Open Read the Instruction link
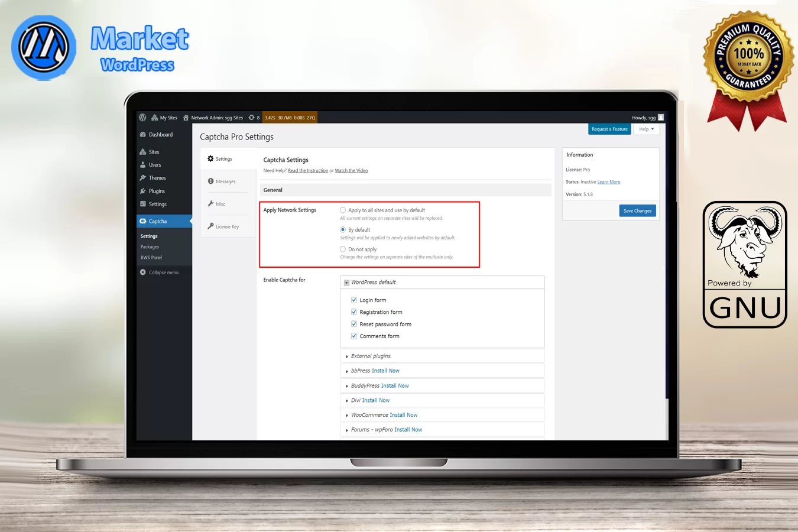The width and height of the screenshot is (798, 532). pos(308,171)
